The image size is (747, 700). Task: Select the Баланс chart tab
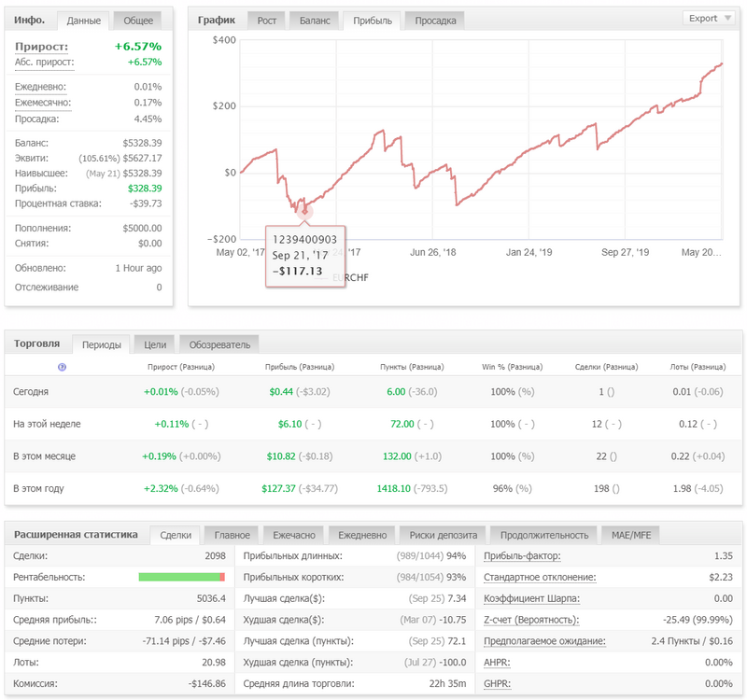(x=315, y=21)
